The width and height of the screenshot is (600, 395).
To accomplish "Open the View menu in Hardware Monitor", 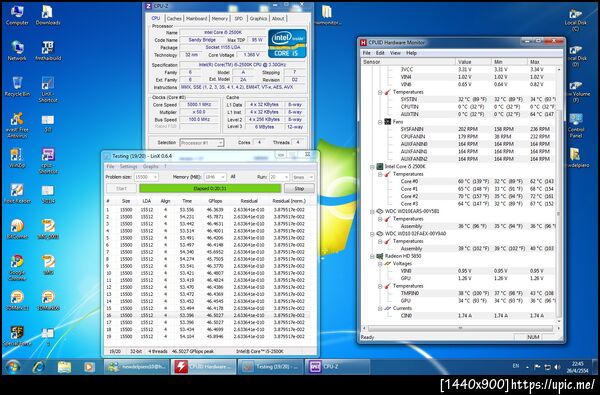I will 395,53.
